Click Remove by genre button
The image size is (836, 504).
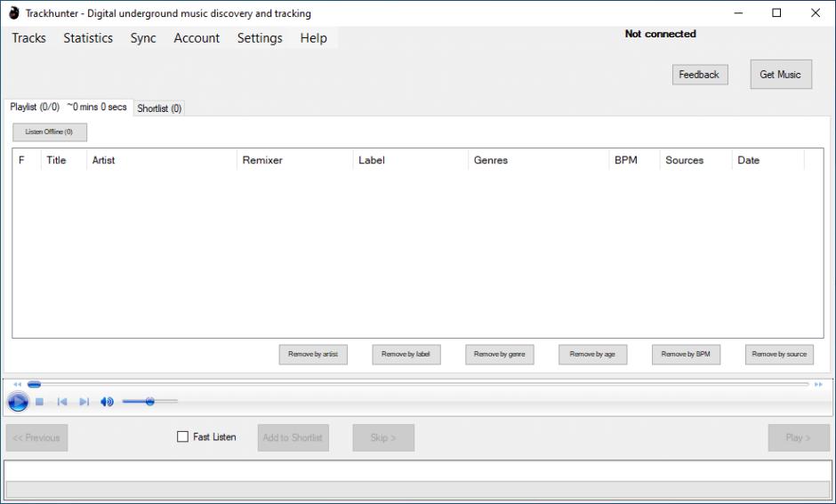point(500,355)
